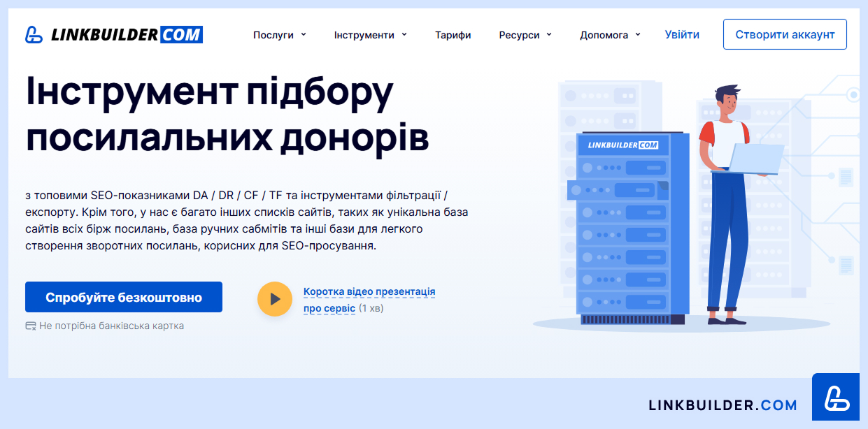Open the Коротка відео презентація link

[369, 291]
